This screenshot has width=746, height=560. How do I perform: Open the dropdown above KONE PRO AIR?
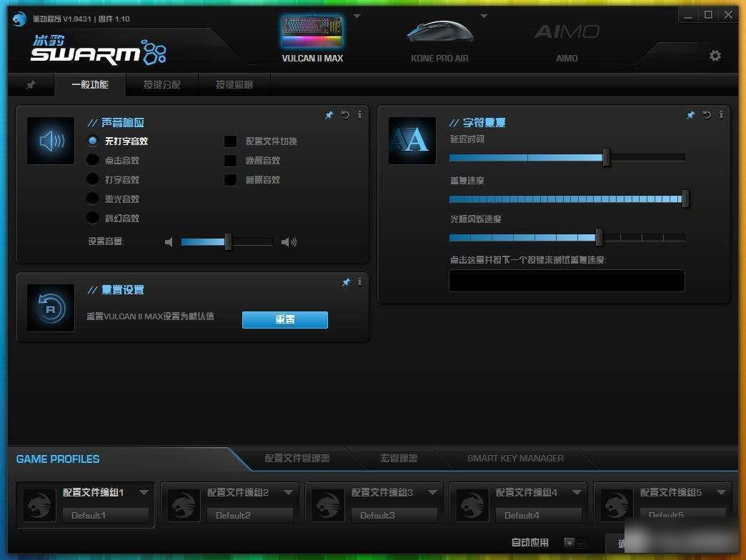tap(484, 16)
